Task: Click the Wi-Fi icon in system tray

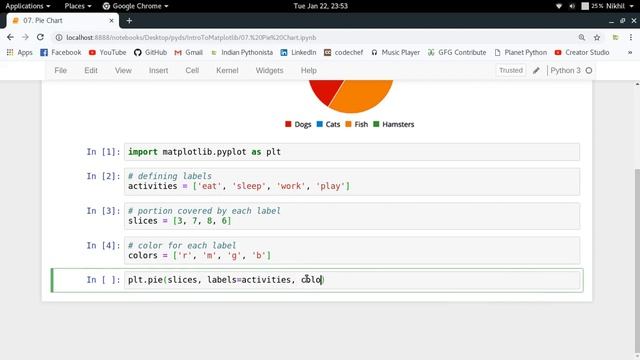Action: coord(559,6)
